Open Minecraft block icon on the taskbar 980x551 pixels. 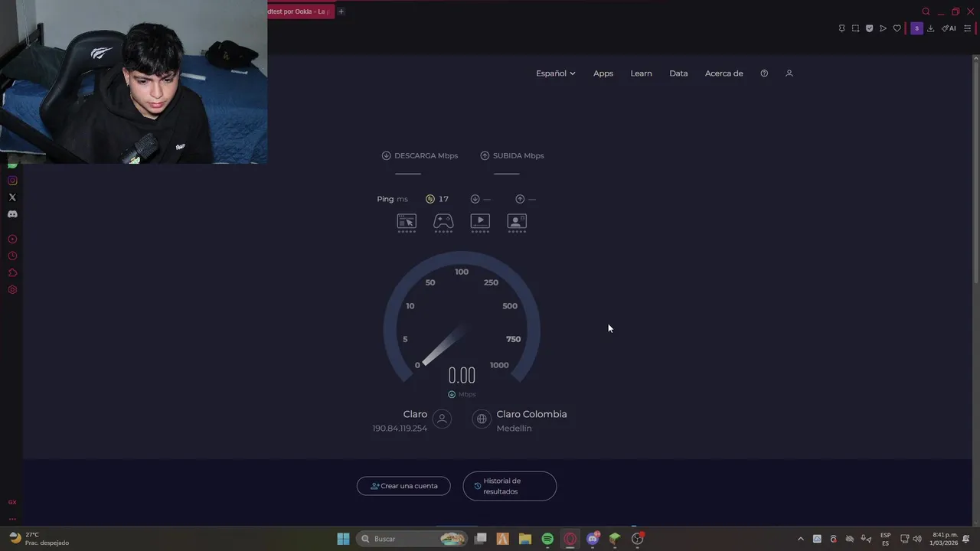click(615, 539)
